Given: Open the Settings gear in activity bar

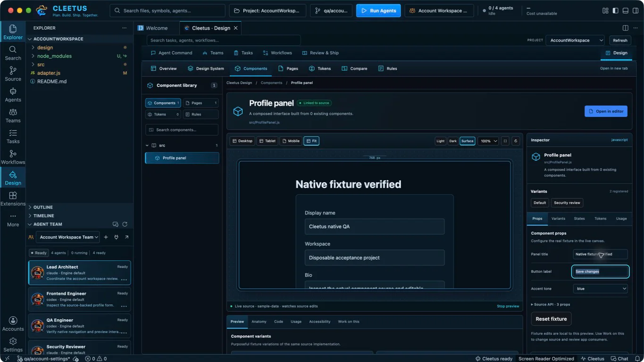Looking at the screenshot, I should pyautogui.click(x=13, y=345).
